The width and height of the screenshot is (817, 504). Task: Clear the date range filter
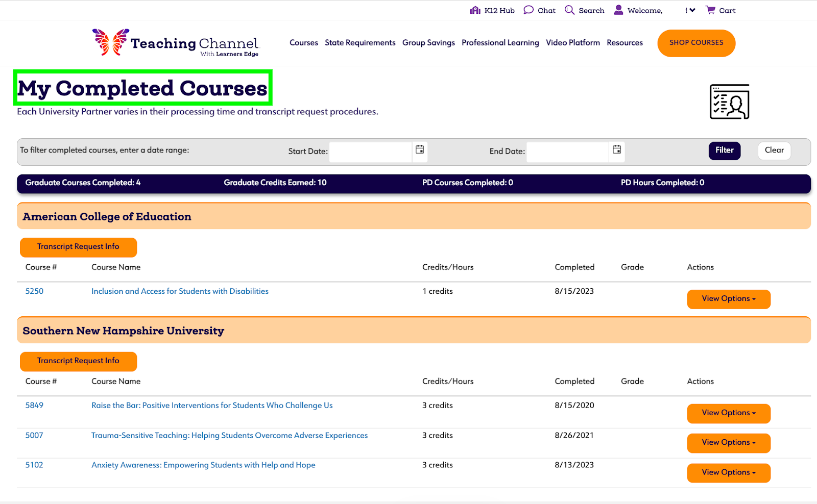click(x=774, y=150)
